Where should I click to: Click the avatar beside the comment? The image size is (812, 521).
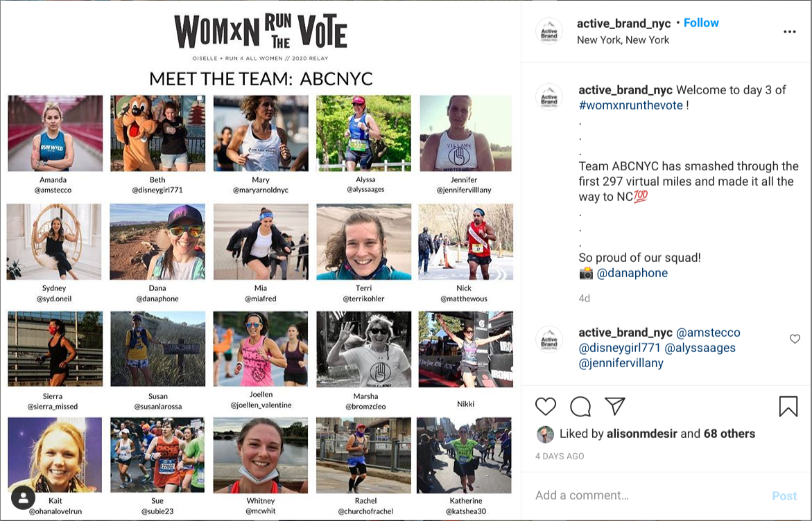point(549,339)
